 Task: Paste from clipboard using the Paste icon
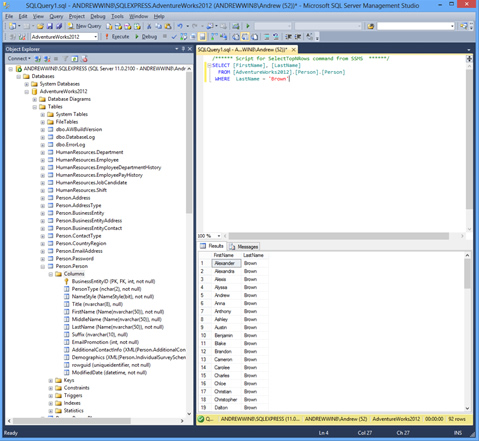[168, 26]
